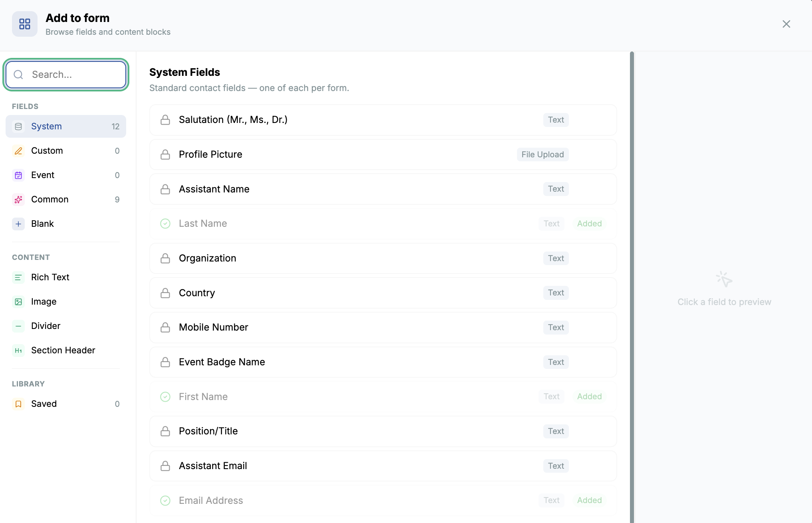This screenshot has width=812, height=523.
Task: Click the added checkmark next to First Name
Action: pyautogui.click(x=165, y=397)
